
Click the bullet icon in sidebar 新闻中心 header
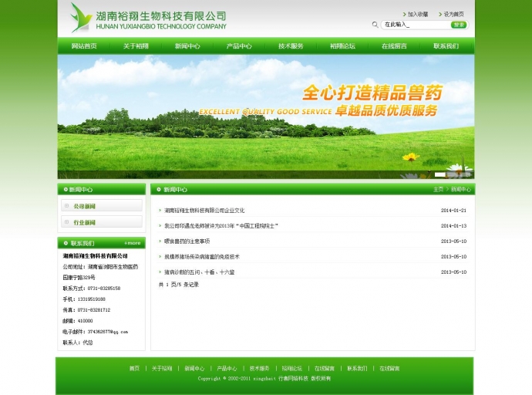pos(66,189)
